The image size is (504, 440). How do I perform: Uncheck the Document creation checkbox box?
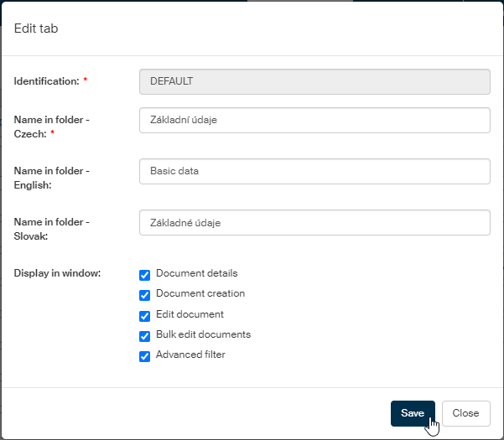point(145,295)
